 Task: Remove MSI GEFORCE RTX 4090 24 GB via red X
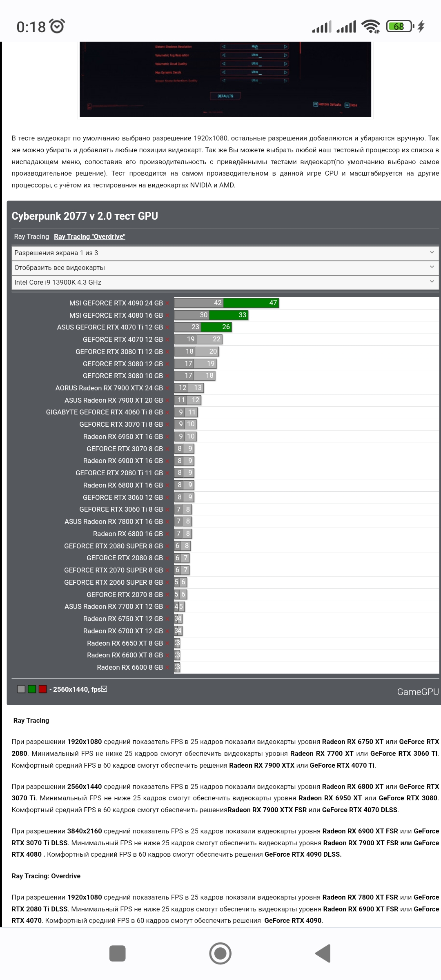[167, 303]
